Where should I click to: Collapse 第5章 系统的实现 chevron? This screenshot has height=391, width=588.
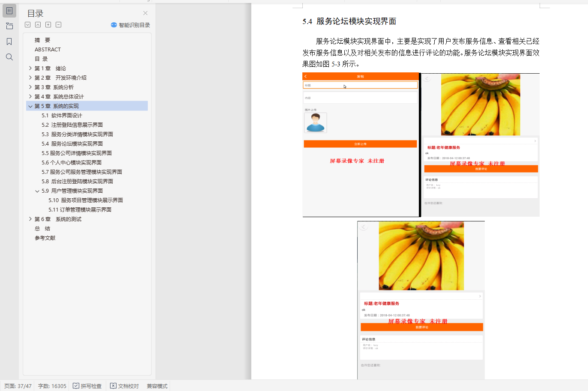pyautogui.click(x=30, y=106)
